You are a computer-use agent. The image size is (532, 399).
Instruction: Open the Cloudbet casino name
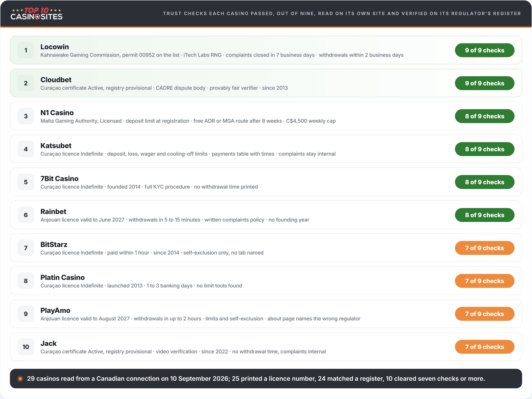(56, 80)
